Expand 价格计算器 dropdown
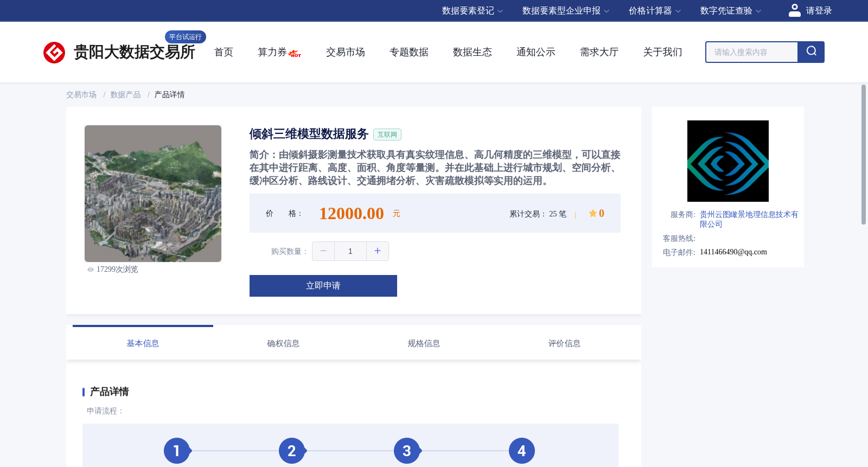Viewport: 868px width, 467px height. point(654,11)
